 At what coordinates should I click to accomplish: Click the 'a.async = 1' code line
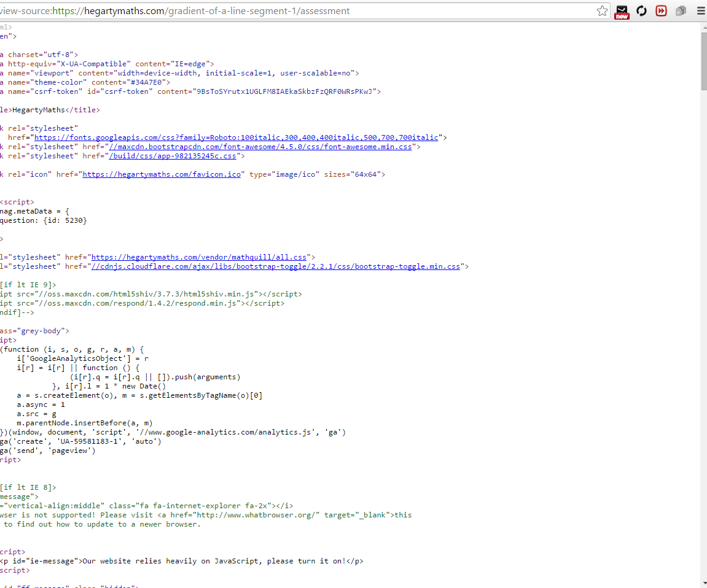[x=41, y=404]
